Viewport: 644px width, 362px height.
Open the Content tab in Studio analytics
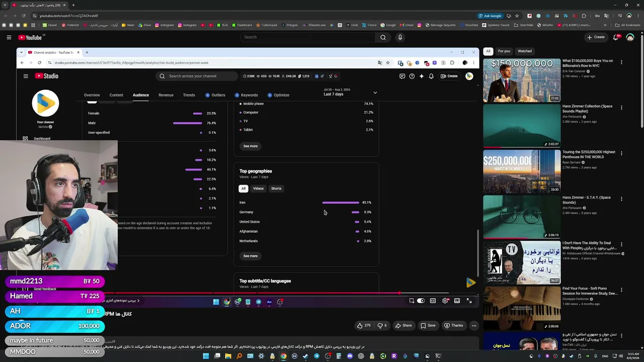coord(116,95)
